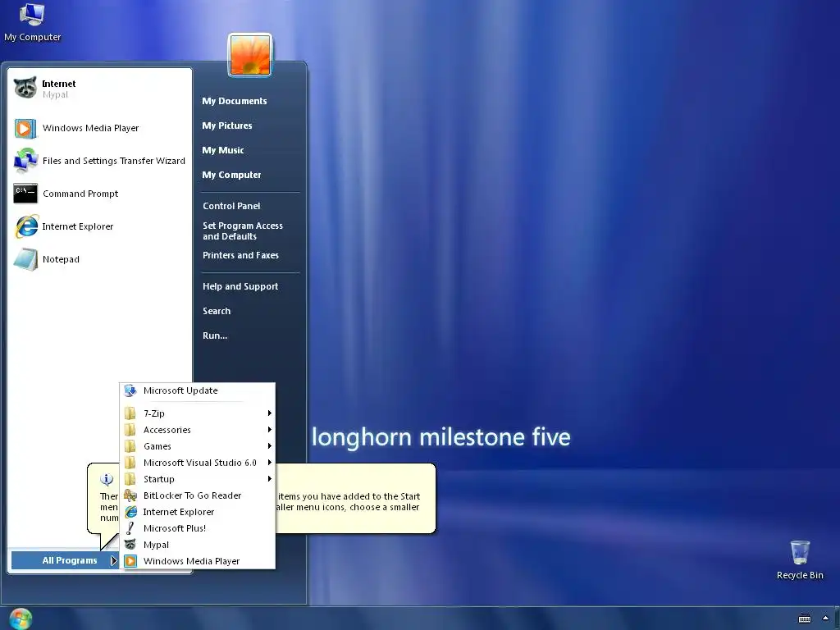Click the user picture flower thumbnail
The width and height of the screenshot is (840, 630).
coord(250,55)
